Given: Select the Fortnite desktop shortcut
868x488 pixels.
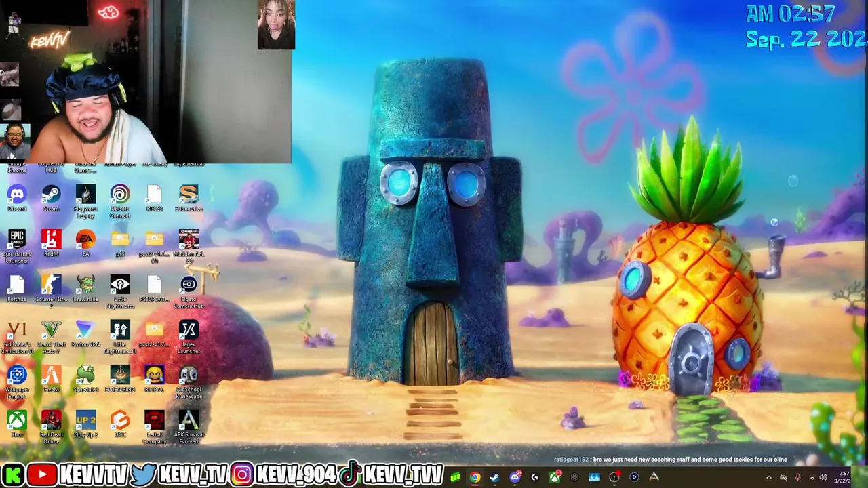Looking at the screenshot, I should (x=17, y=288).
